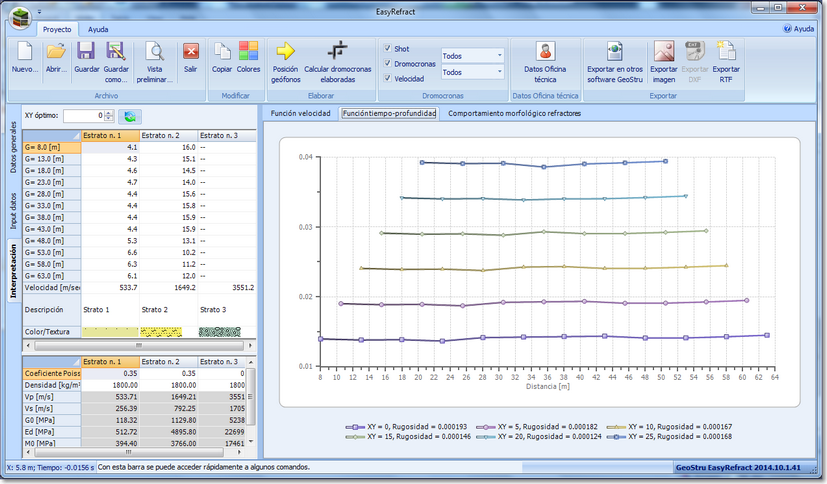The width and height of the screenshot is (827, 484).
Task: Click Estrato n. 1 header in upper table
Action: pos(111,135)
